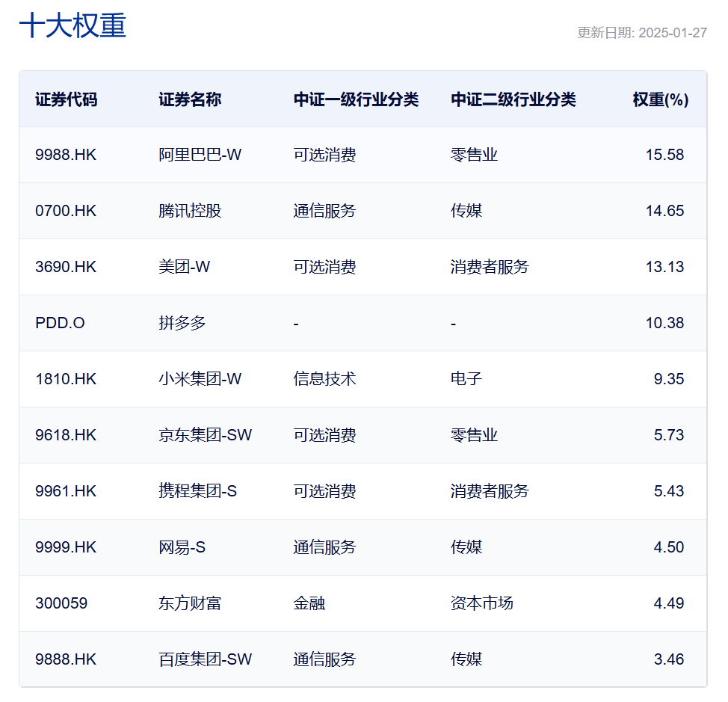Screen dimensions: 728x702
Task: Click the name 小米集团-W
Action: pyautogui.click(x=200, y=379)
